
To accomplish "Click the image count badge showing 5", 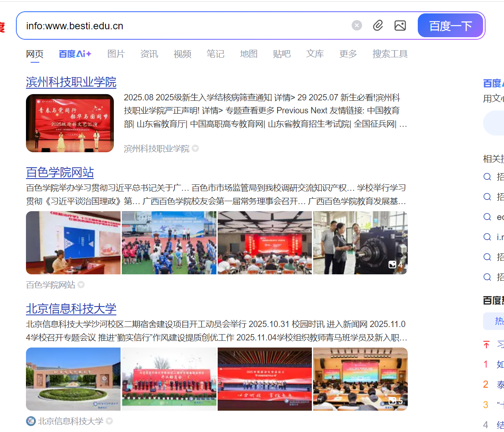I will tap(396, 401).
